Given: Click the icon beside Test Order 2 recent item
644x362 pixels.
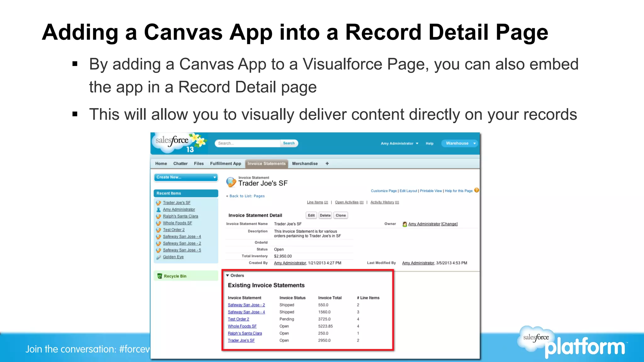Looking at the screenshot, I should click(158, 230).
